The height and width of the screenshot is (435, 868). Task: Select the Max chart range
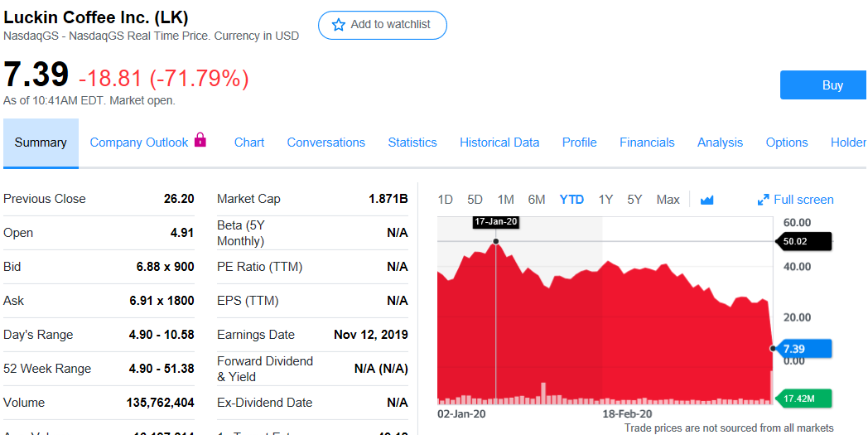click(668, 200)
